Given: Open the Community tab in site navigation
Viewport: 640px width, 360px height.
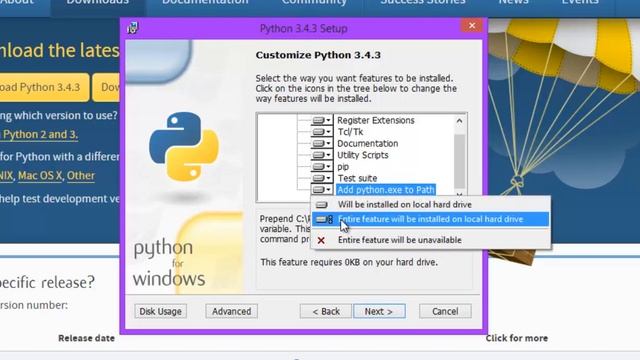Looking at the screenshot, I should point(314,4).
